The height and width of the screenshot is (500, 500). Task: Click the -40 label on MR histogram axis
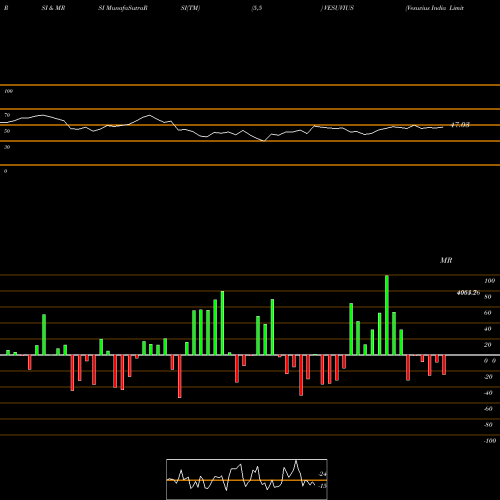point(488,393)
